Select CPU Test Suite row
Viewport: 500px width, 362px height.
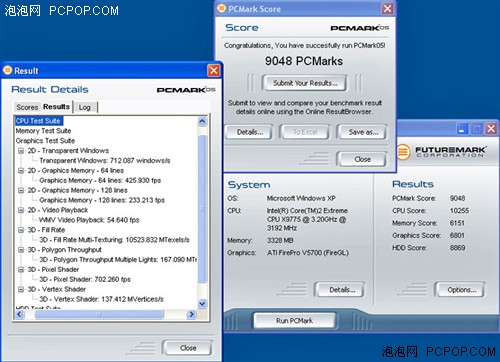tap(38, 121)
